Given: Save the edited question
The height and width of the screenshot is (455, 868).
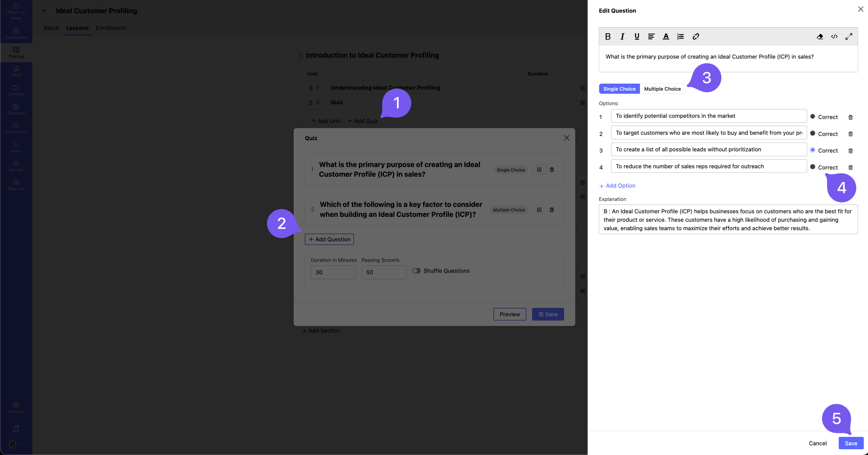Looking at the screenshot, I should click(851, 443).
